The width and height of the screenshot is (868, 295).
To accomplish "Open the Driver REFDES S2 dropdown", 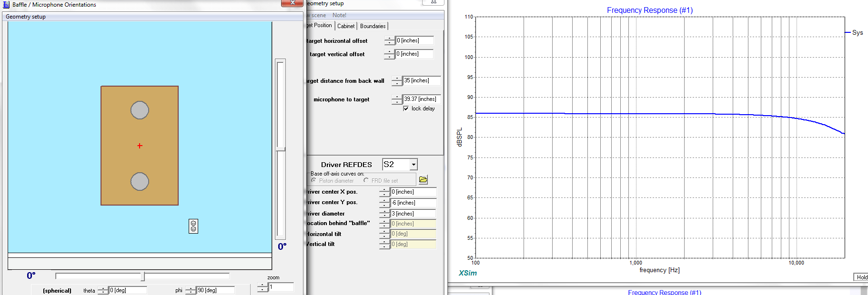I will [414, 164].
